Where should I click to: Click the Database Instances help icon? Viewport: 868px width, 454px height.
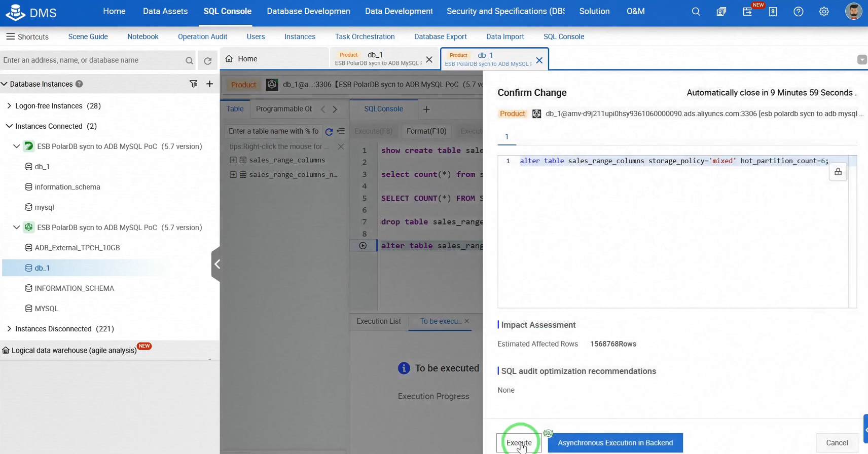pyautogui.click(x=79, y=84)
